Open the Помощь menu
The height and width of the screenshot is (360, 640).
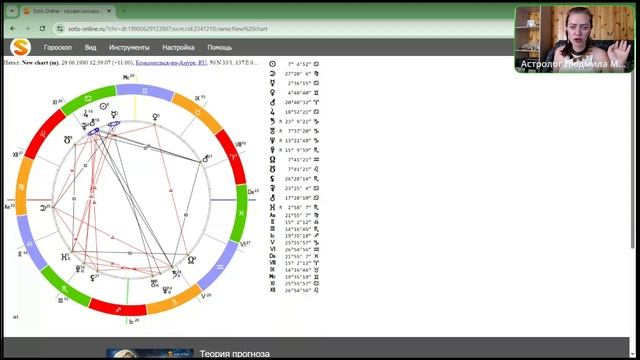click(x=220, y=47)
